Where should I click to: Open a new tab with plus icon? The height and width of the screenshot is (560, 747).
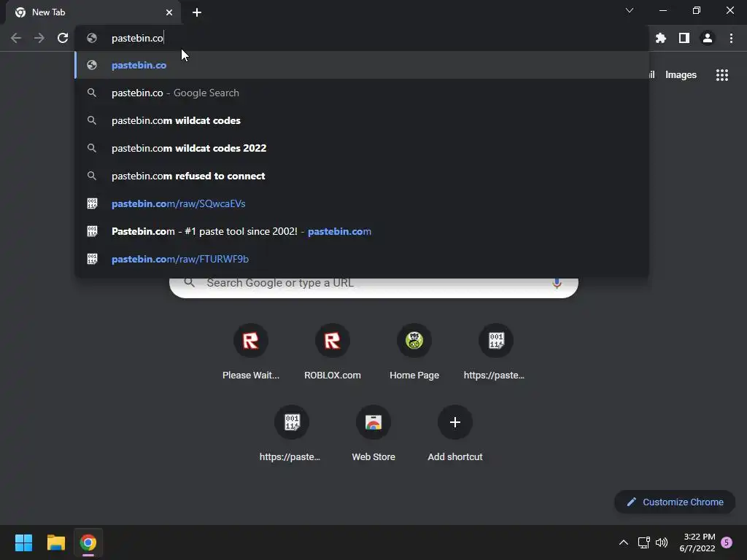click(x=197, y=12)
